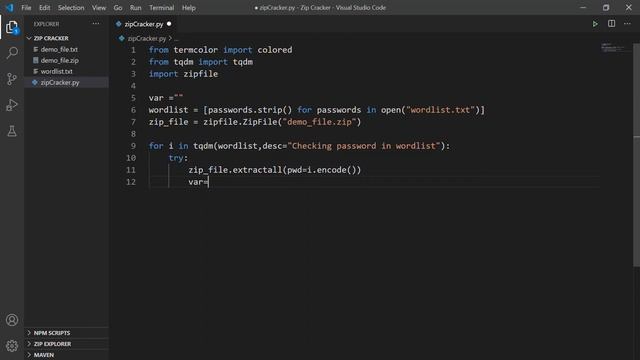Open the Source Control view

(x=12, y=79)
